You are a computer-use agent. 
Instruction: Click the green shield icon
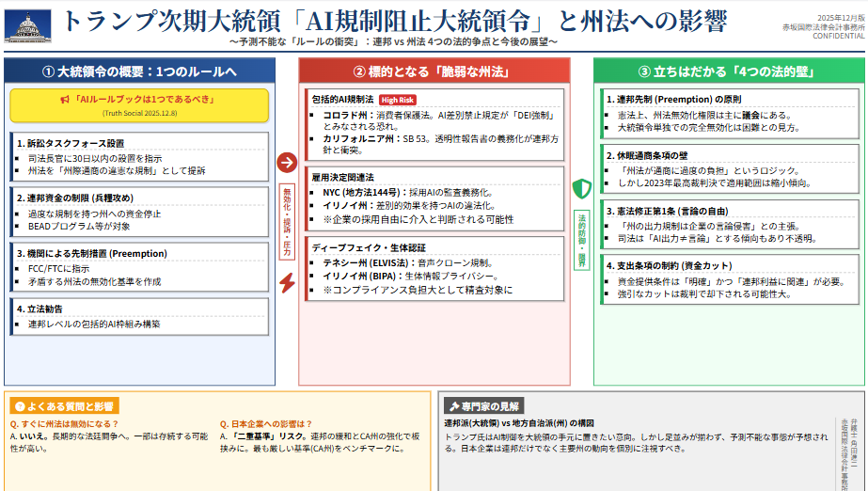pos(581,187)
